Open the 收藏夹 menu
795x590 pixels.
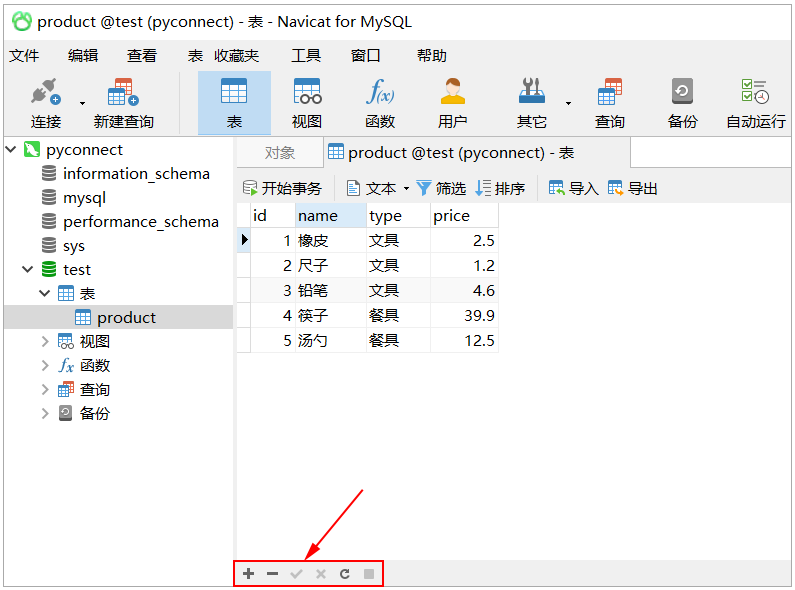pyautogui.click(x=236, y=55)
